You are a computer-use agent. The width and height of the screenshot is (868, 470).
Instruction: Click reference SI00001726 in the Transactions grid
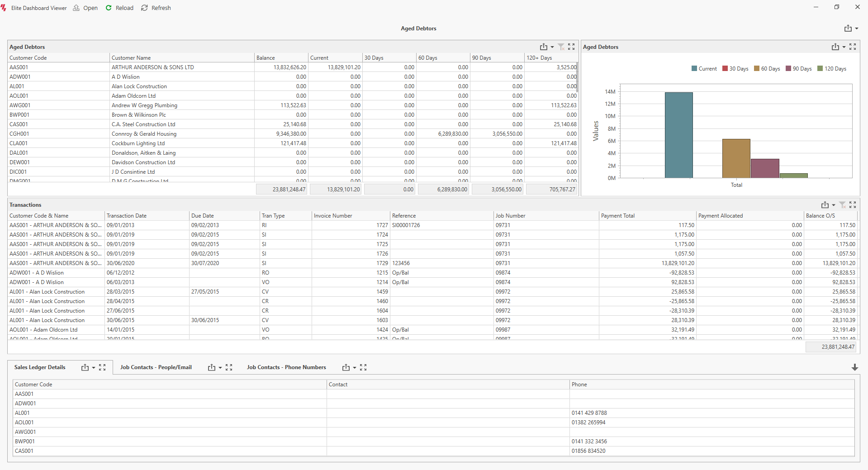point(406,225)
